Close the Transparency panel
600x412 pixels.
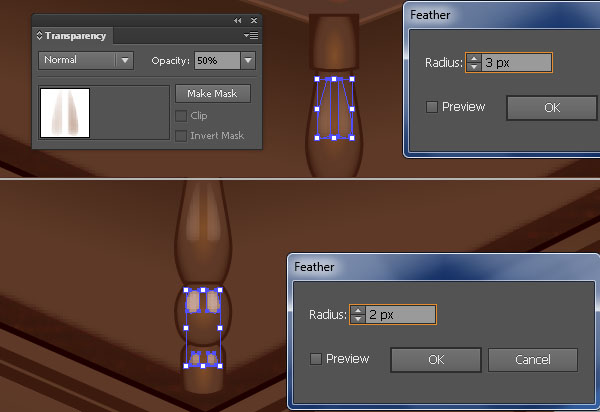pyautogui.click(x=254, y=21)
